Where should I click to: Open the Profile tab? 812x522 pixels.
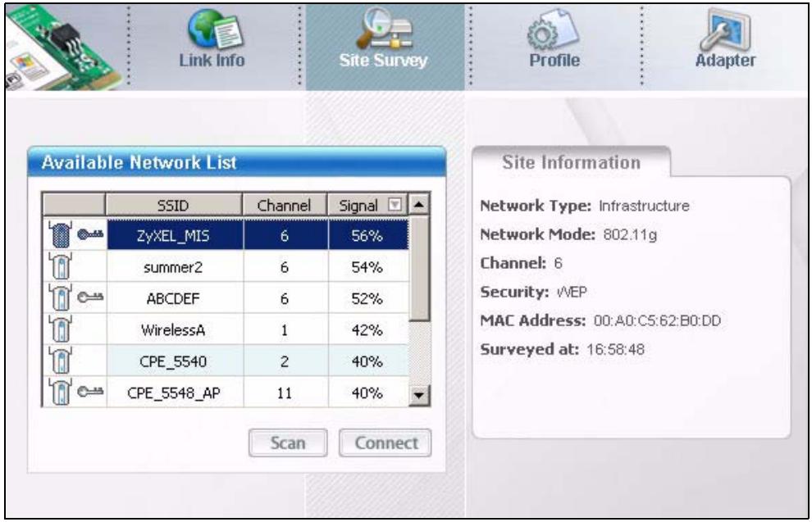click(554, 47)
